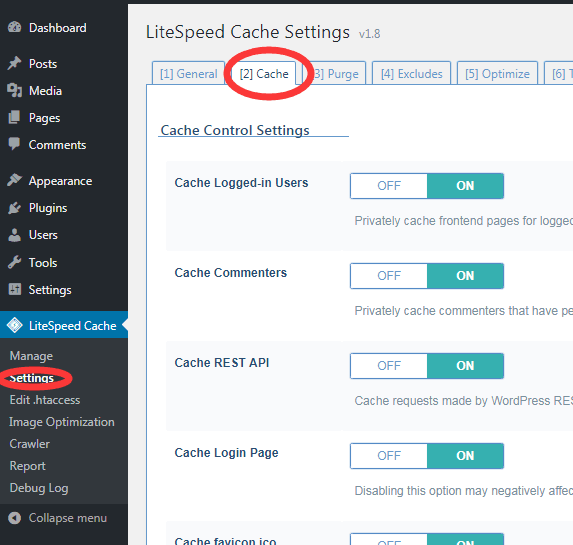The height and width of the screenshot is (545, 573).
Task: Click the Cache Login Page label
Action: tap(226, 453)
